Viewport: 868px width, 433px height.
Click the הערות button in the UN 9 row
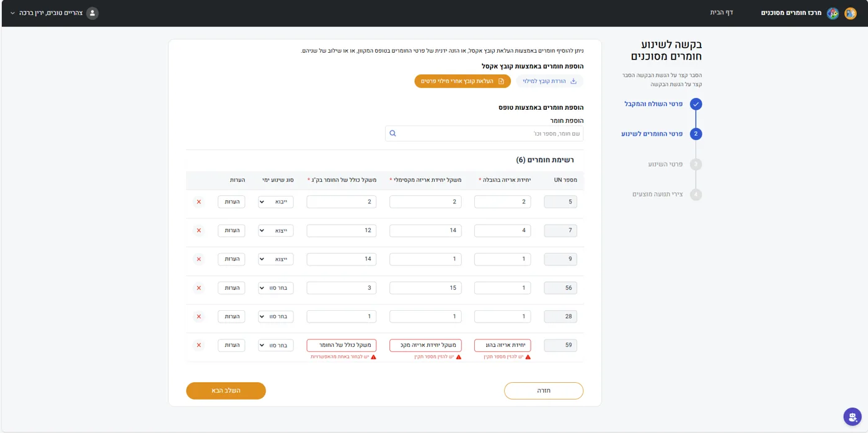pos(231,259)
